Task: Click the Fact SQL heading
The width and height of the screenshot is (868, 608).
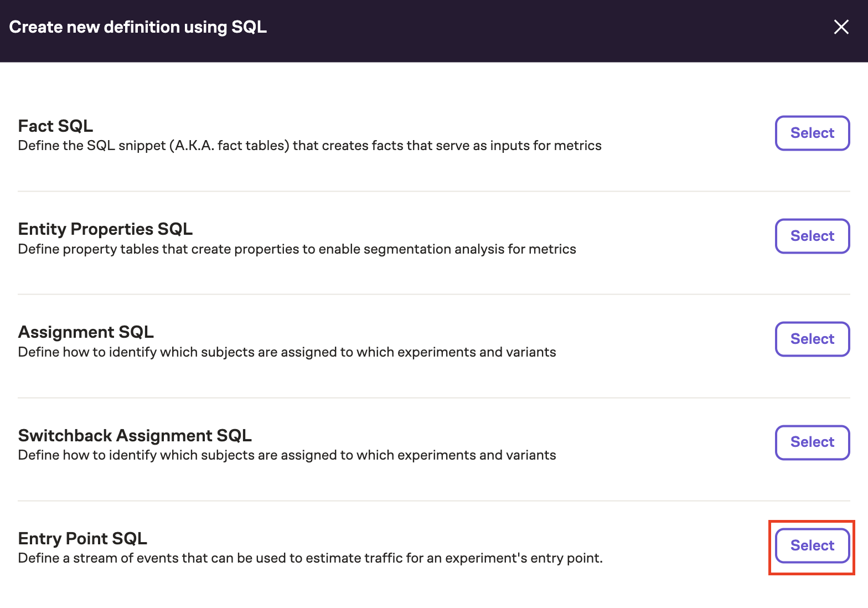Action: pyautogui.click(x=55, y=126)
